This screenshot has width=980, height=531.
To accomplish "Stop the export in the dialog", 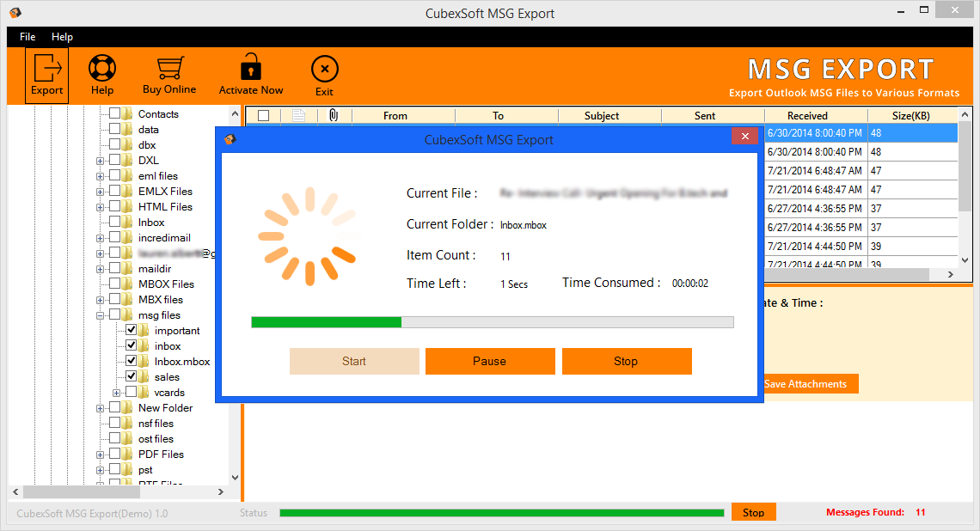I will [627, 361].
